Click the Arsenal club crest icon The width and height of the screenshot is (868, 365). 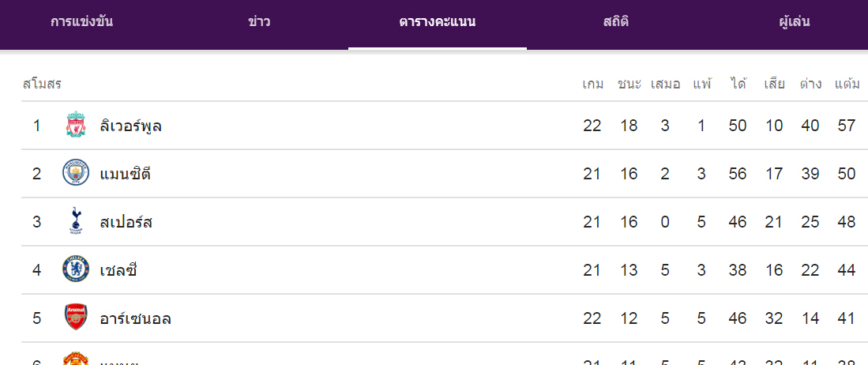click(x=76, y=318)
